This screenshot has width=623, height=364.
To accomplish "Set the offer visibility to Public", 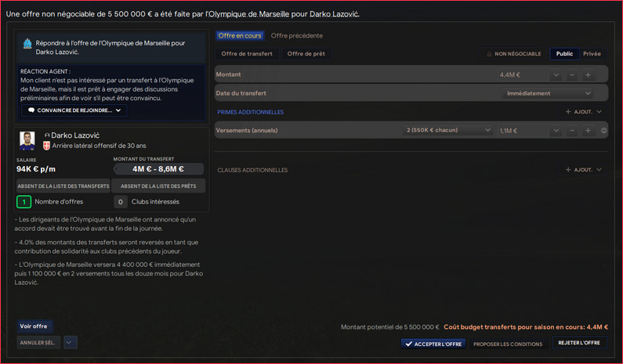I will pos(564,54).
